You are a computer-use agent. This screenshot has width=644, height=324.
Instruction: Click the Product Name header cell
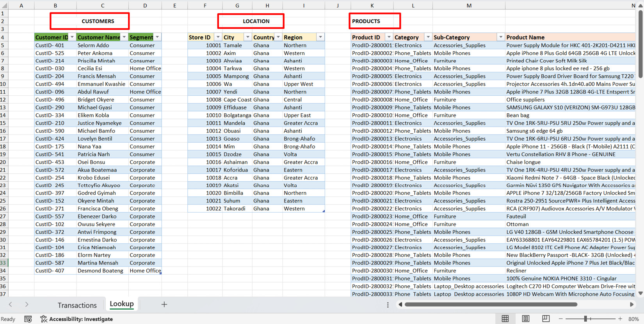(570, 37)
